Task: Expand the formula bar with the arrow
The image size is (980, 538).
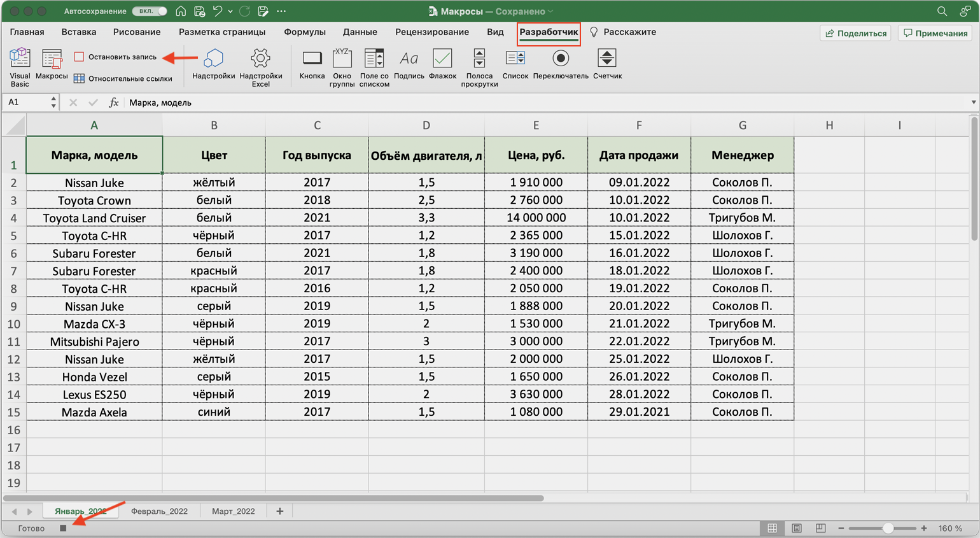Action: (973, 102)
